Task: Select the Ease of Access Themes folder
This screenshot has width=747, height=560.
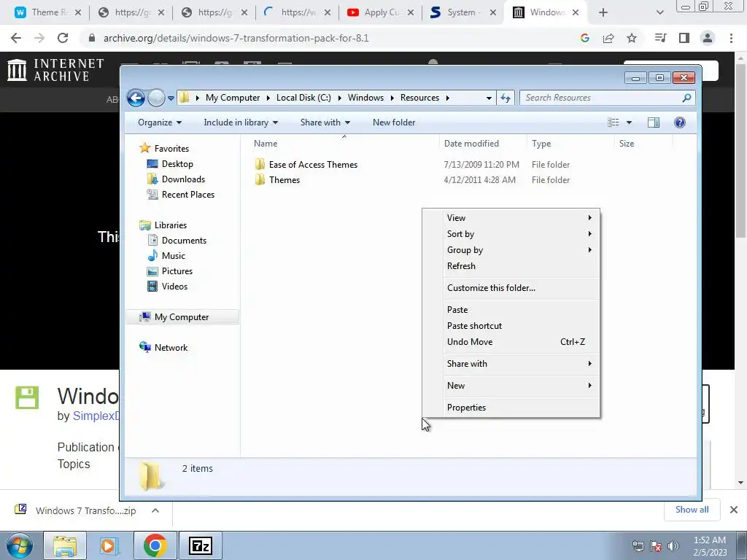Action: pyautogui.click(x=313, y=165)
